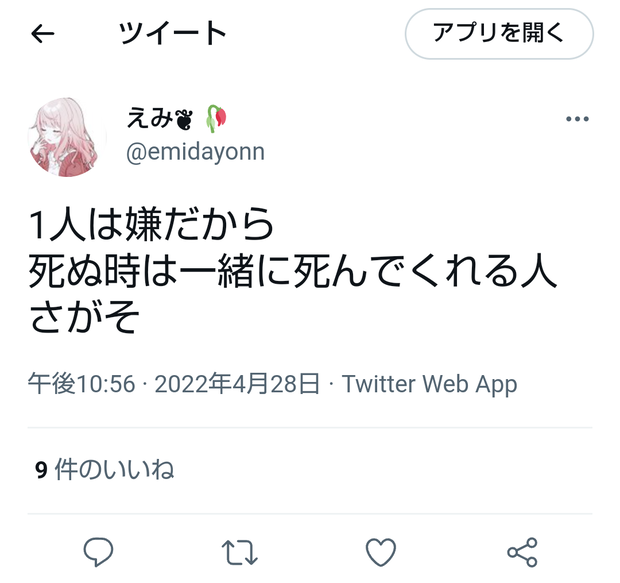
Task: Like the tweet with heart icon
Action: pyautogui.click(x=380, y=552)
